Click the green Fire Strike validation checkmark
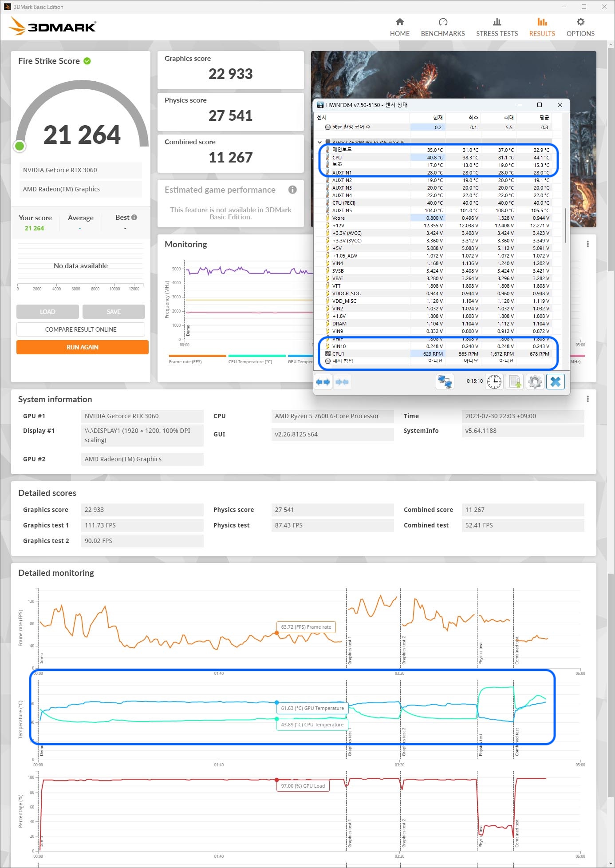This screenshot has height=868, width=615. pos(87,61)
